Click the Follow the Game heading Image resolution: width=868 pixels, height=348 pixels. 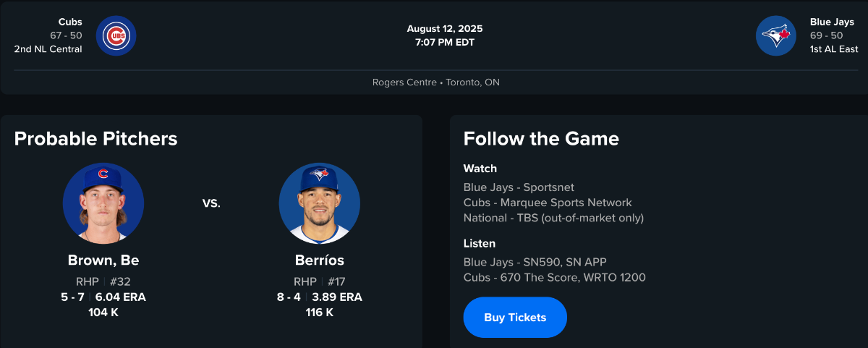pyautogui.click(x=541, y=139)
